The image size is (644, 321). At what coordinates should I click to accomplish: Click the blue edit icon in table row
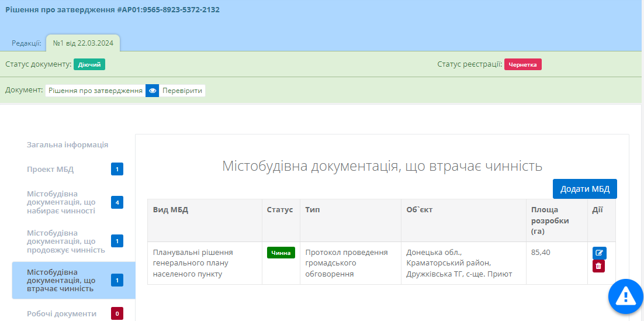click(599, 253)
